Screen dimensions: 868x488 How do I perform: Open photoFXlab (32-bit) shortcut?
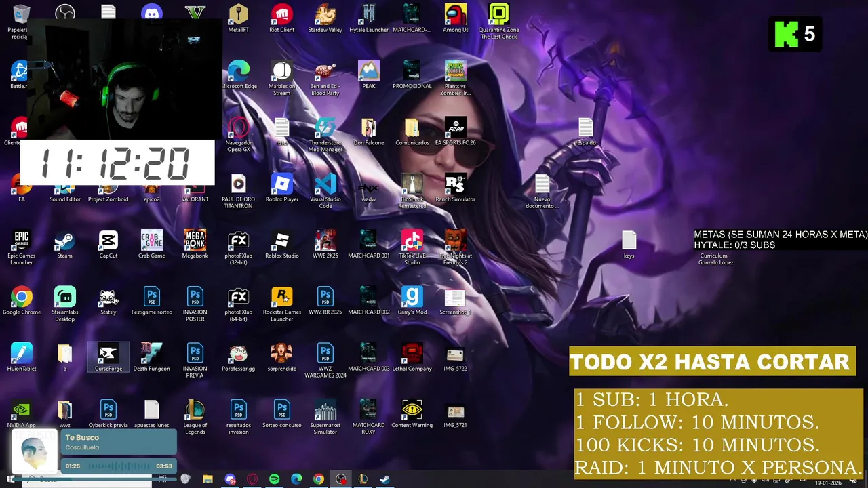(x=238, y=247)
